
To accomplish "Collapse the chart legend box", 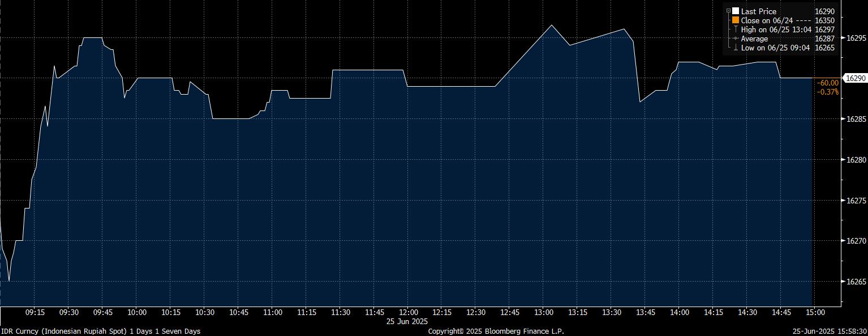I will (728, 11).
